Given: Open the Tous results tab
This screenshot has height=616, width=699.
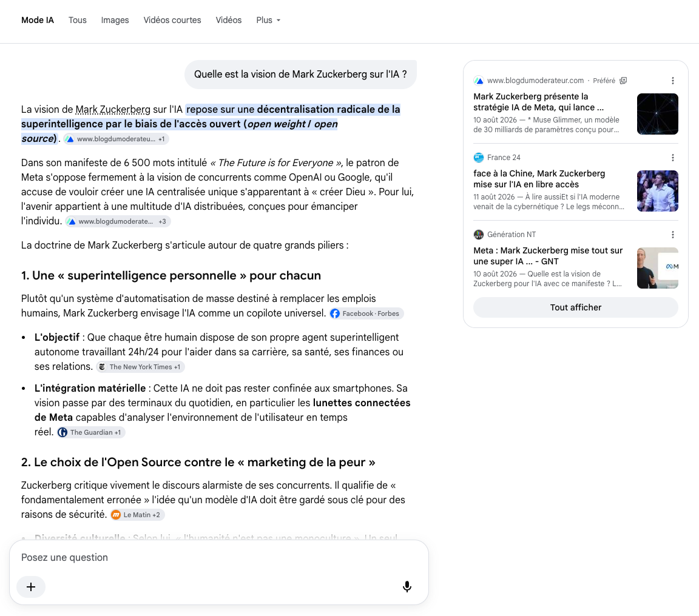Looking at the screenshot, I should click(x=78, y=20).
